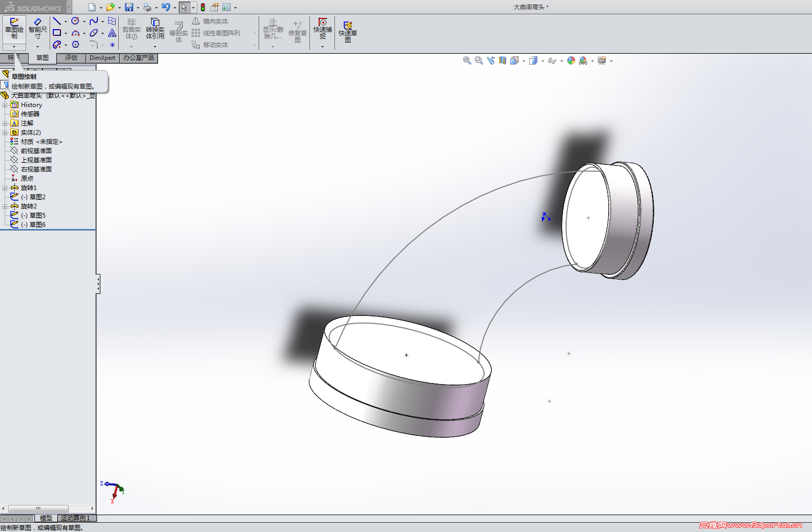Viewport: 812px width, 532px height.
Task: Save the document with the floppy disk icon
Action: click(129, 7)
